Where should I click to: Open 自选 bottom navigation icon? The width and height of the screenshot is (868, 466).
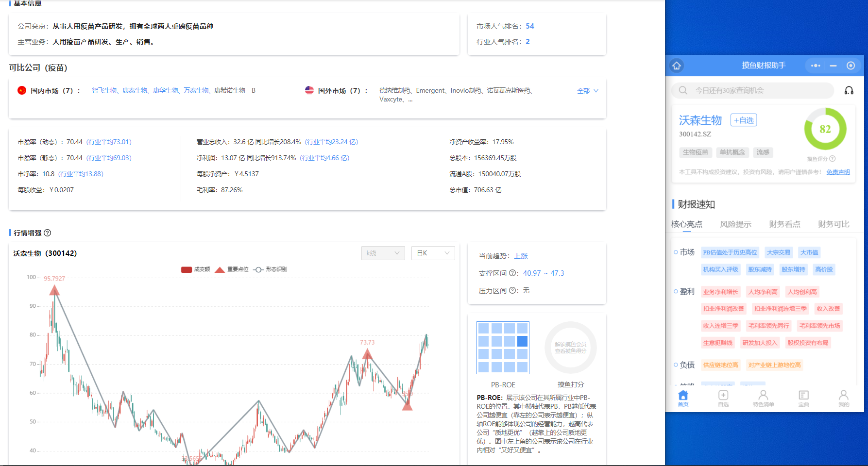pos(723,398)
